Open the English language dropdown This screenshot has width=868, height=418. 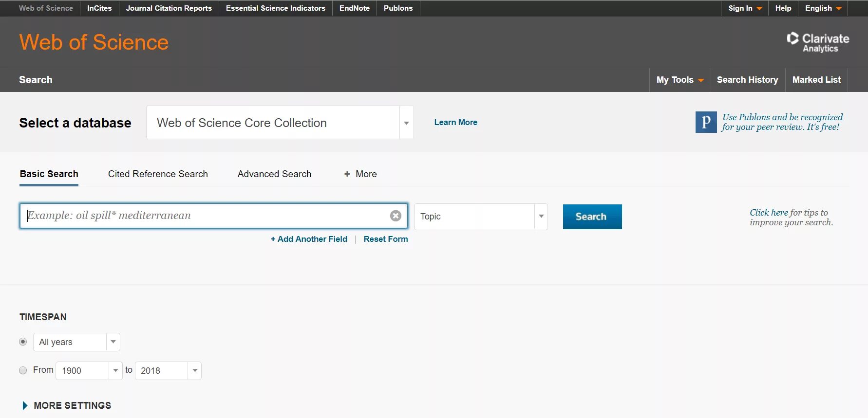coord(823,8)
